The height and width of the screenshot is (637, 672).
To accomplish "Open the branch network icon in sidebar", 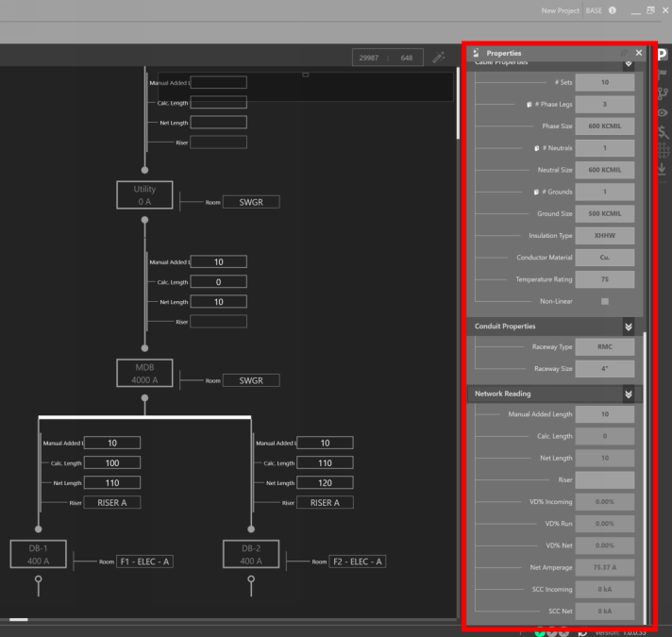I will point(663,93).
